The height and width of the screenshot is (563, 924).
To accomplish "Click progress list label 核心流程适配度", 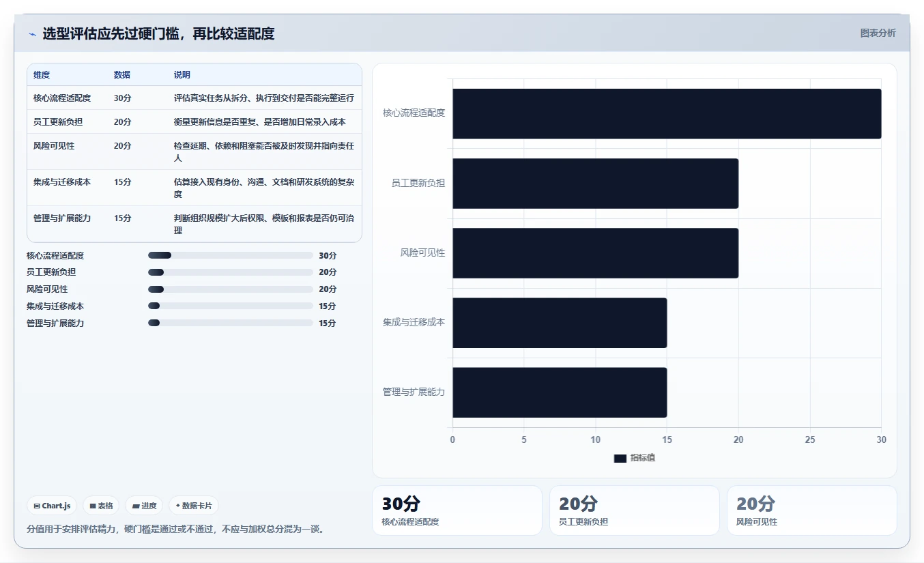I will tap(55, 255).
